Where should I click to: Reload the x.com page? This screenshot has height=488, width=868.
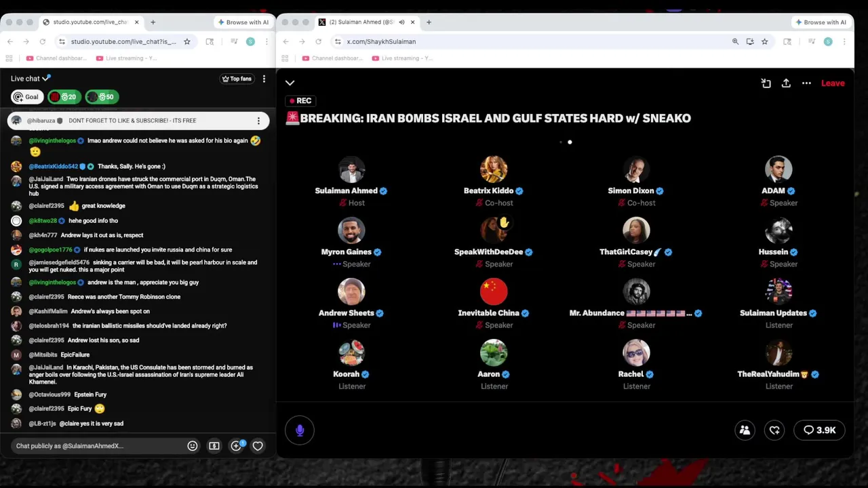[318, 41]
